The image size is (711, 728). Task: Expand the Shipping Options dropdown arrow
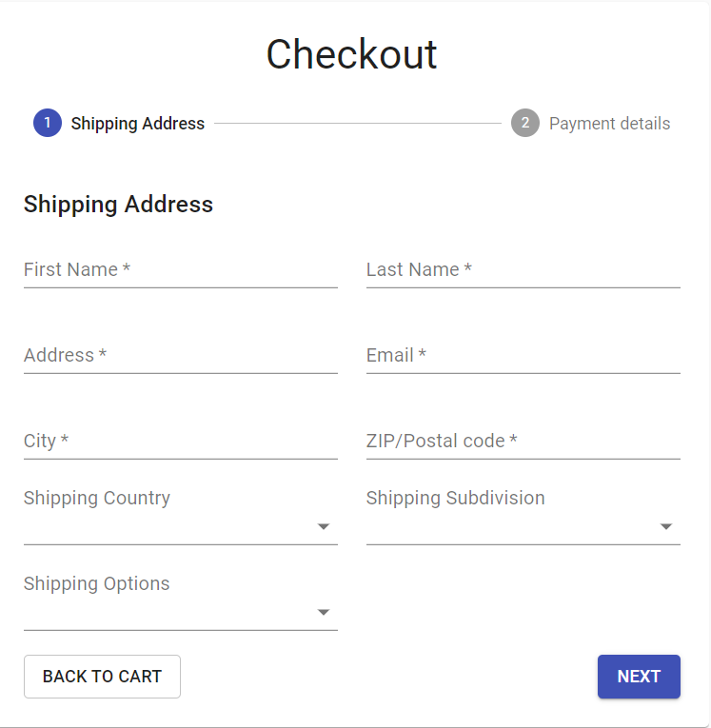tap(324, 613)
